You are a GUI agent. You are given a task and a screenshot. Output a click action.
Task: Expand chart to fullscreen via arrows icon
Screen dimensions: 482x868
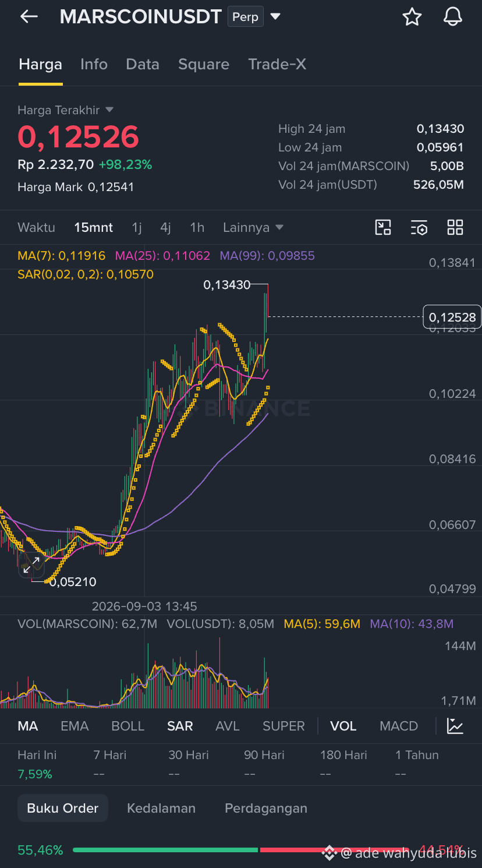tap(31, 564)
